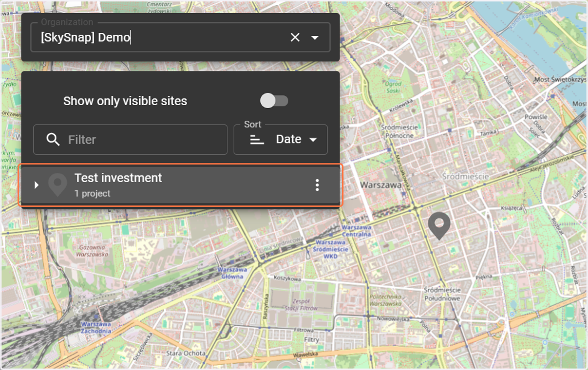Open the Sort by Date dropdown
This screenshot has width=588, height=370.
click(x=281, y=139)
